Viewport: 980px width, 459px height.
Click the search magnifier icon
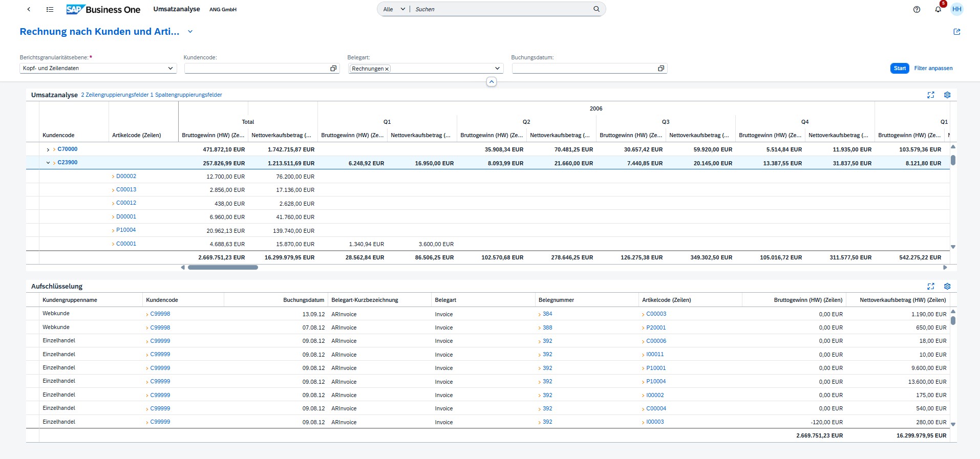pyautogui.click(x=596, y=9)
